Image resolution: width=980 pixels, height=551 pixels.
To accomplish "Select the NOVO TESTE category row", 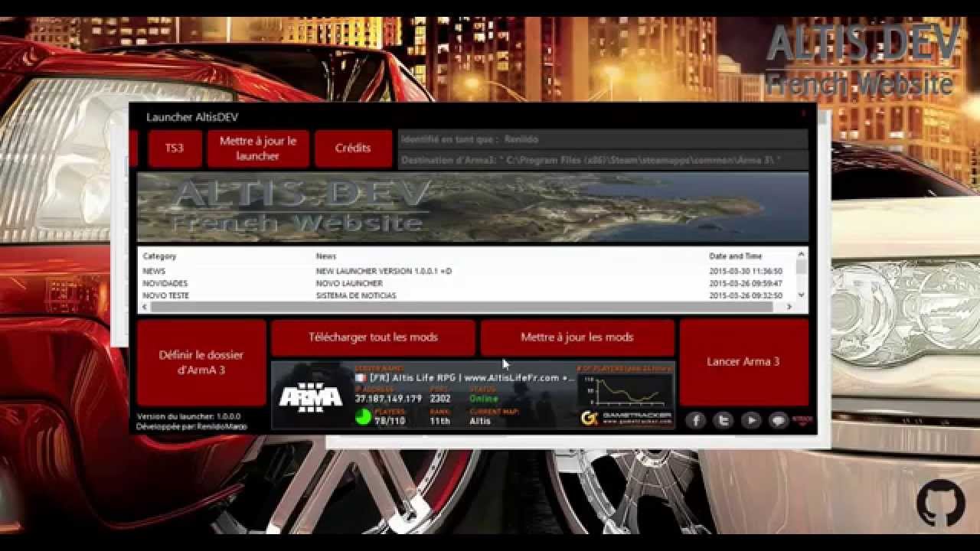I will 165,295.
